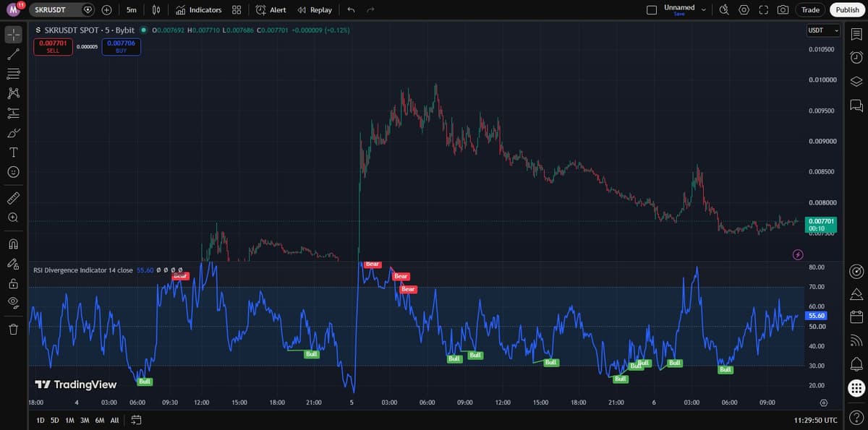Open go to date calendar icon

point(136,420)
